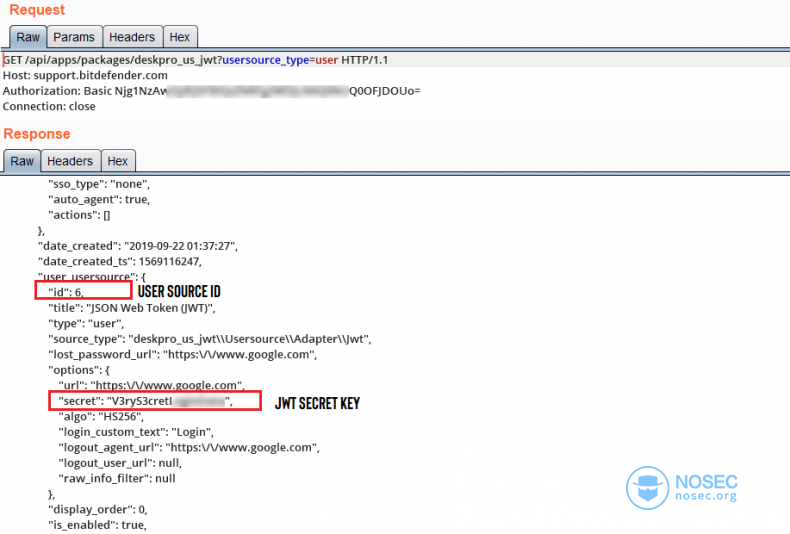The width and height of the screenshot is (790, 534).
Task: Switch to the Response Raw tab
Action: [22, 161]
